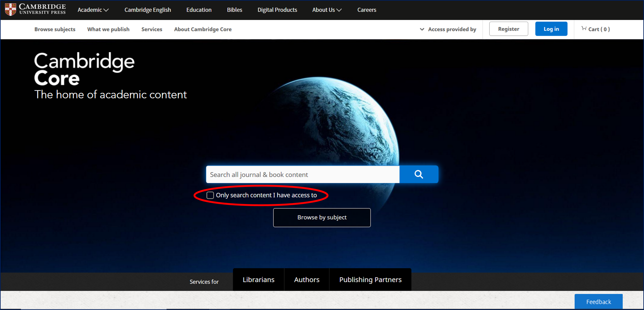644x310 pixels.
Task: Open Digital Products page
Action: coord(277,10)
